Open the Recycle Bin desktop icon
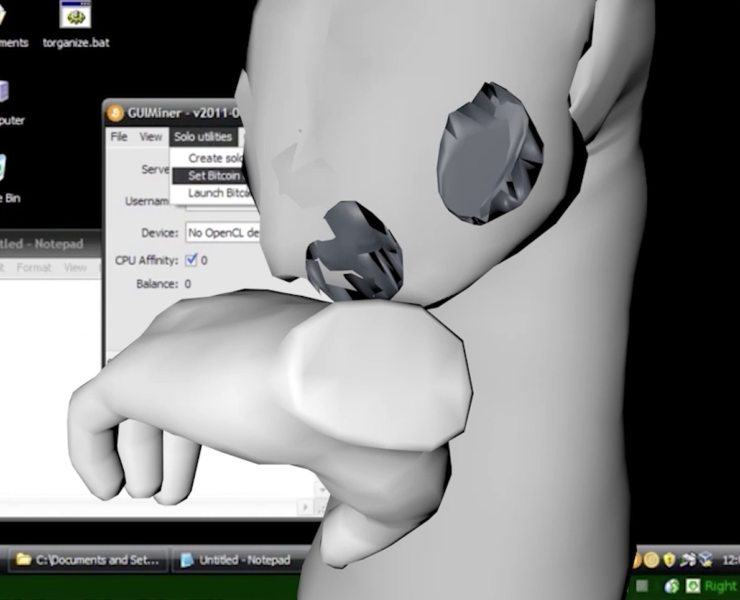Viewport: 740px width, 600px height. tap(5, 172)
